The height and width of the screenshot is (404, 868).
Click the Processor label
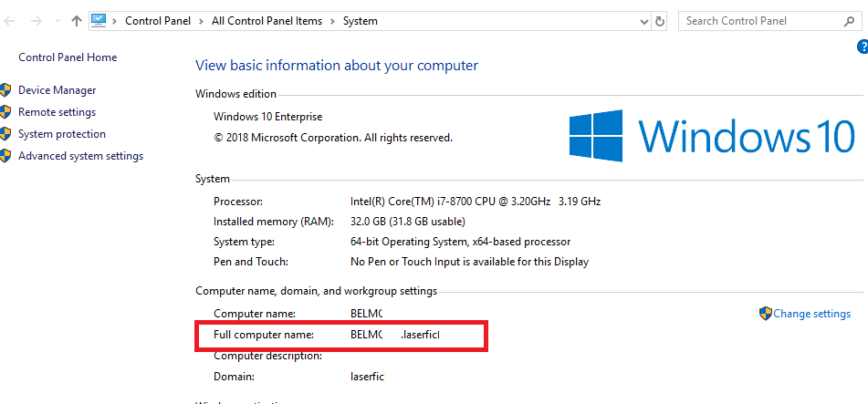[x=238, y=202]
